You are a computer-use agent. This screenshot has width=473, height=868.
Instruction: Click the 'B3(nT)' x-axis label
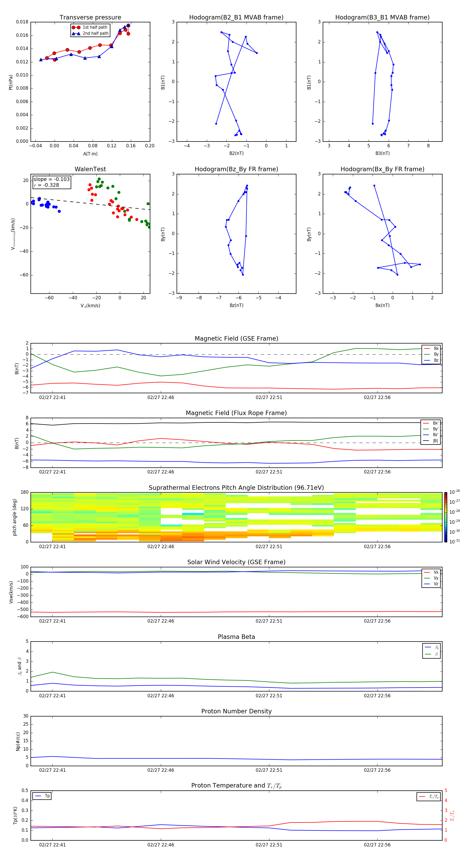[x=382, y=153]
